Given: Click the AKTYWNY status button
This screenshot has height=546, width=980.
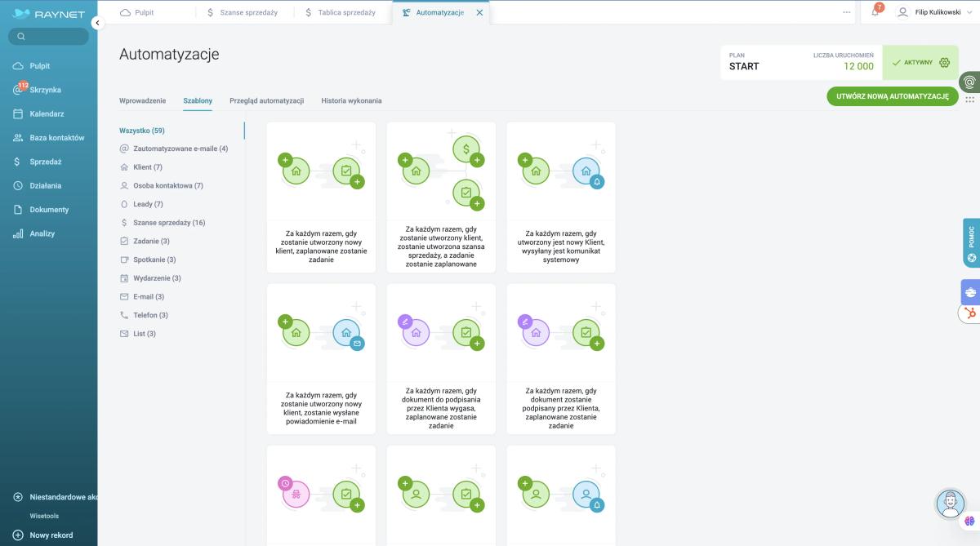Looking at the screenshot, I should tap(912, 63).
